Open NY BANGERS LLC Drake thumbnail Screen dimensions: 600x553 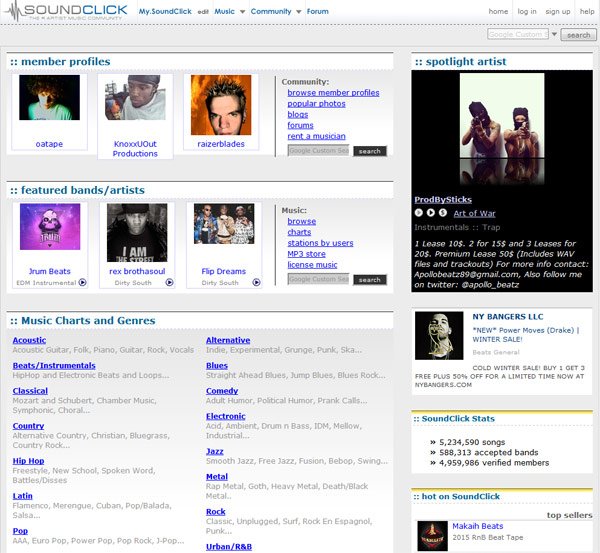click(439, 335)
